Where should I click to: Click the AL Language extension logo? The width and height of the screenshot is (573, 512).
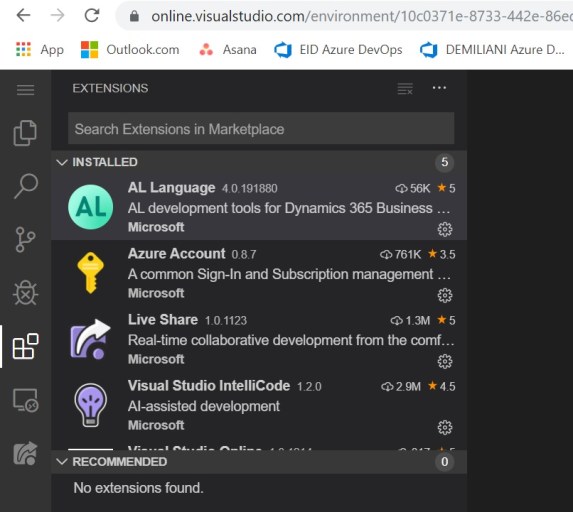click(91, 207)
